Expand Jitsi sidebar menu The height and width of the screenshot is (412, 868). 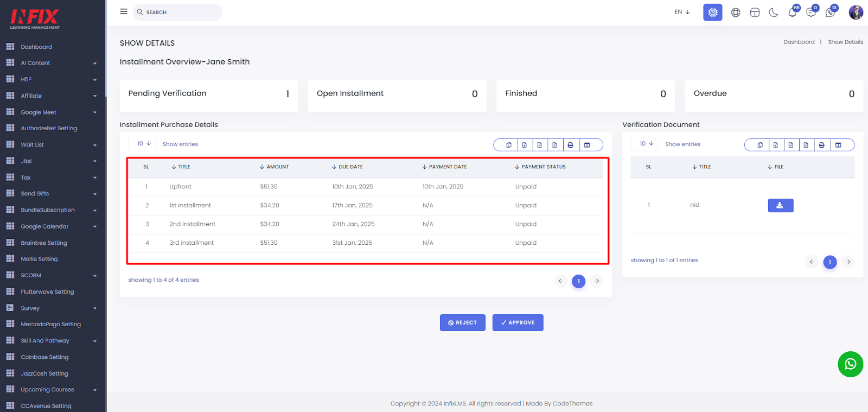coord(52,161)
